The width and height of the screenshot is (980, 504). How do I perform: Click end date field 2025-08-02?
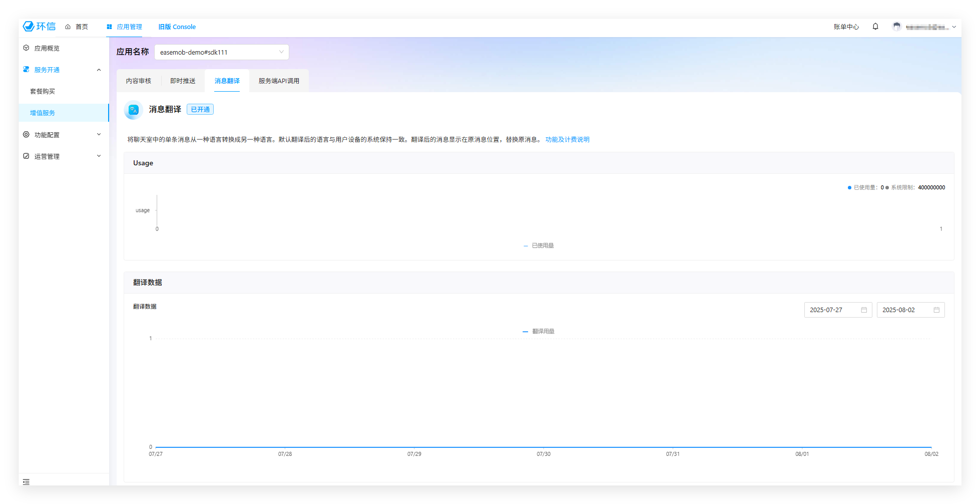coord(911,310)
